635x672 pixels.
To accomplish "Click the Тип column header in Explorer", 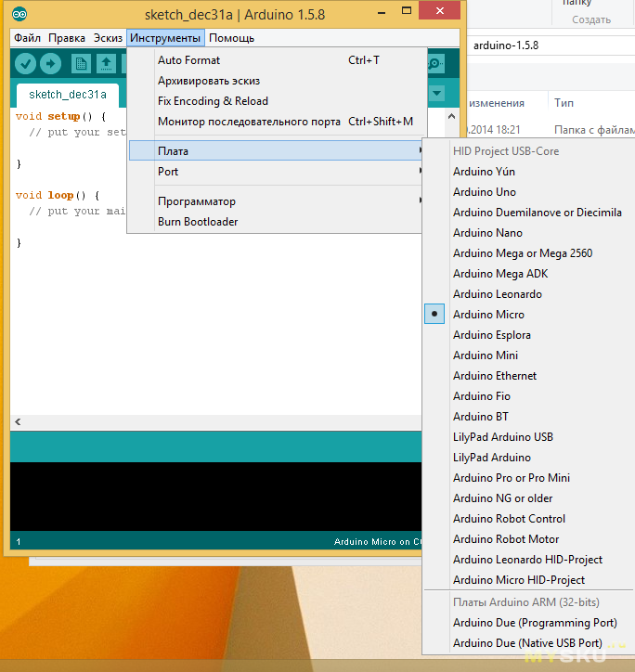I will pos(564,103).
